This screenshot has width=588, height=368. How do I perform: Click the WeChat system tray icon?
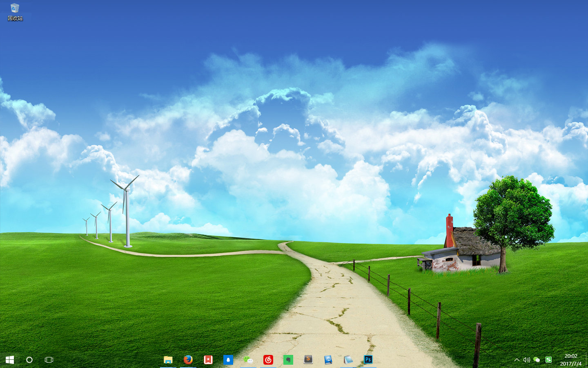click(537, 360)
